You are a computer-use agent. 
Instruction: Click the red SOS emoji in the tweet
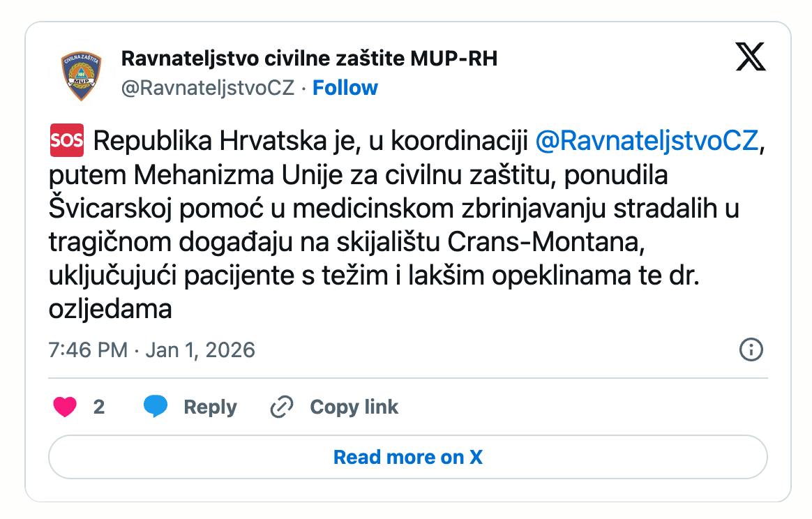[66, 141]
